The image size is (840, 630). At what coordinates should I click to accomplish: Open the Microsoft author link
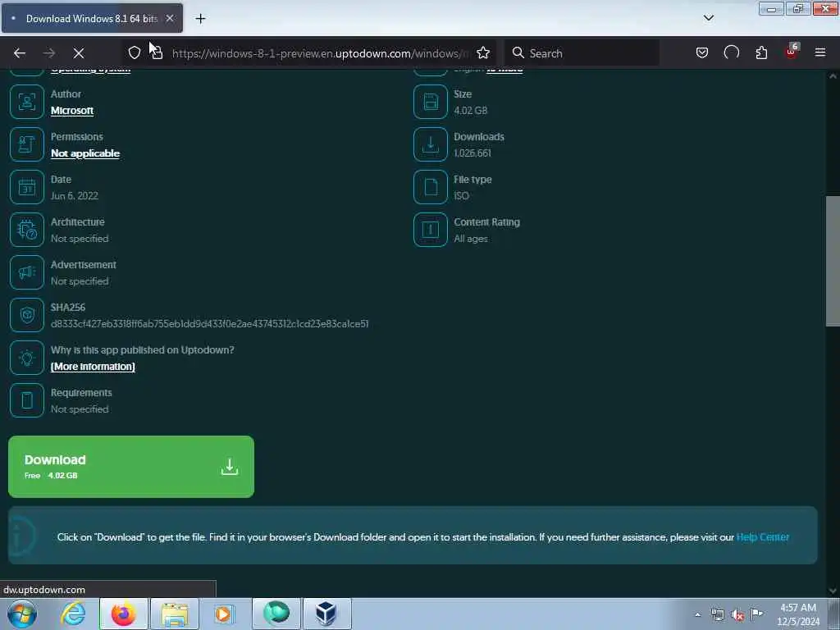pos(72,111)
